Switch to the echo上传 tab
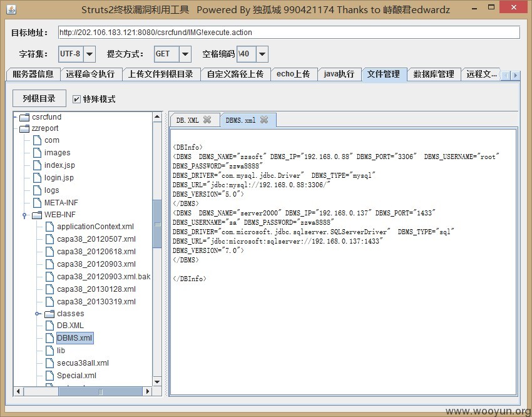Viewport: 532px width, 417px height. click(293, 74)
